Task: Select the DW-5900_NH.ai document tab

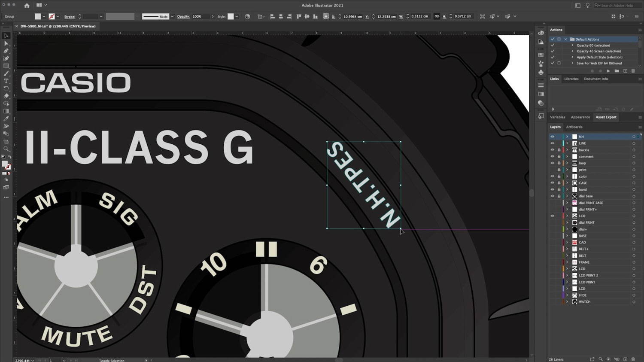Action: pos(58,26)
